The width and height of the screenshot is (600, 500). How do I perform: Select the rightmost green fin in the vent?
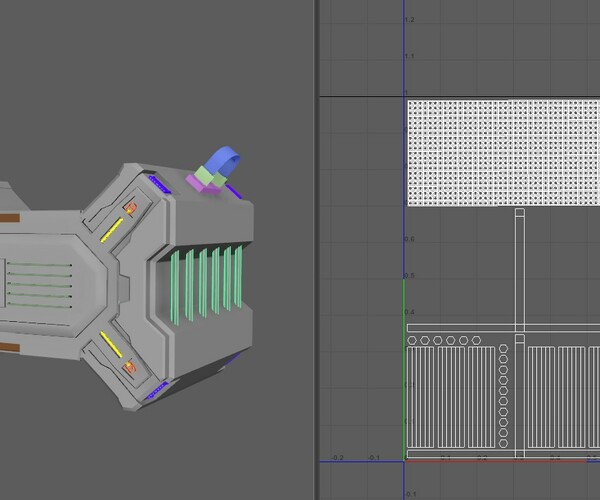(238, 276)
